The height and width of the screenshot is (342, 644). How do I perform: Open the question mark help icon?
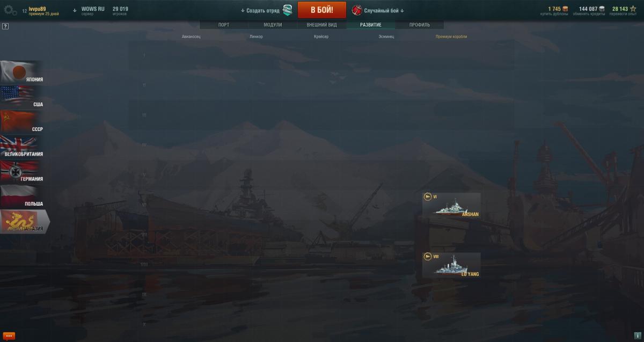point(5,26)
